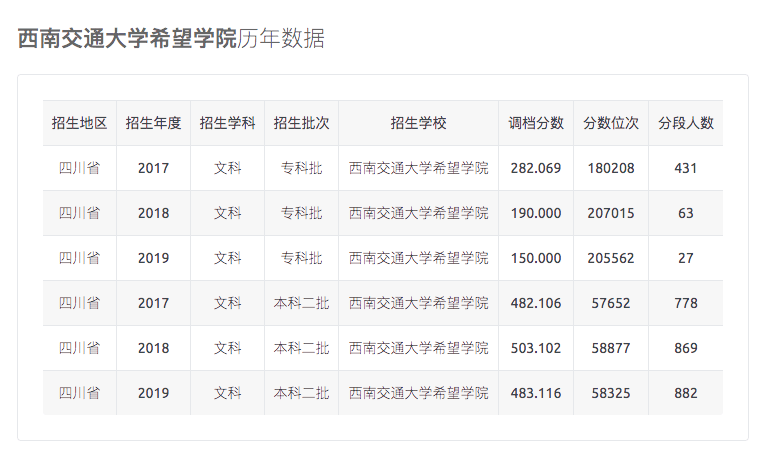Viewport: 764px width, 456px height.
Task: Click 2017 in the 282.069 row
Action: [x=153, y=168]
